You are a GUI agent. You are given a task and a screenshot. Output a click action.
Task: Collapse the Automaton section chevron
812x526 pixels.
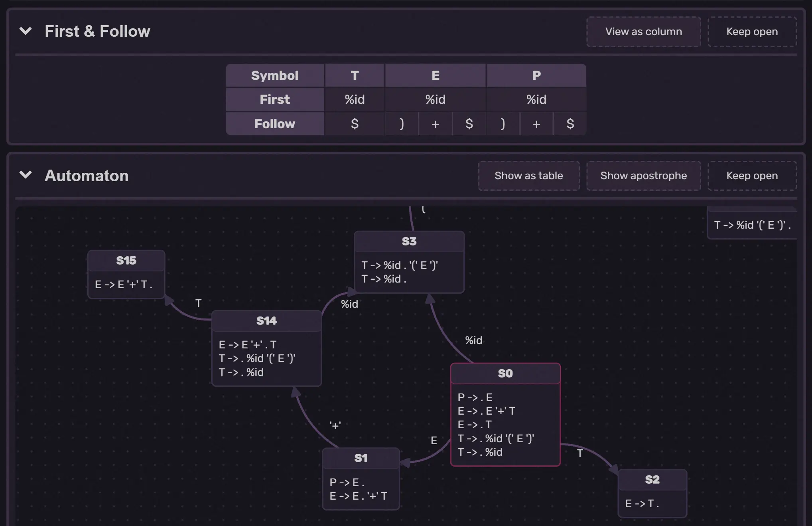[26, 176]
